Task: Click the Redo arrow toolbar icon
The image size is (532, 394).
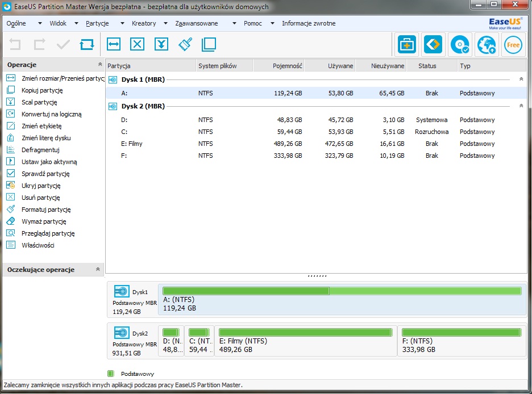Action: click(39, 44)
